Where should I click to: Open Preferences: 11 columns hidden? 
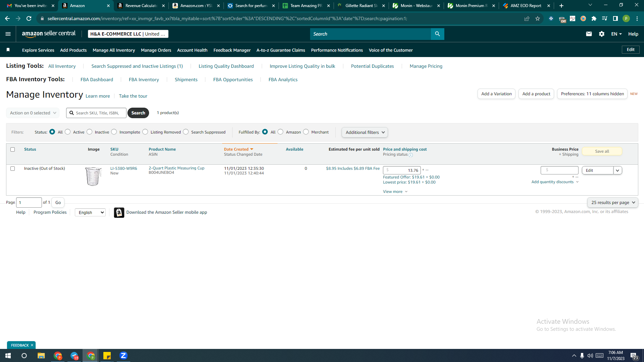click(592, 94)
